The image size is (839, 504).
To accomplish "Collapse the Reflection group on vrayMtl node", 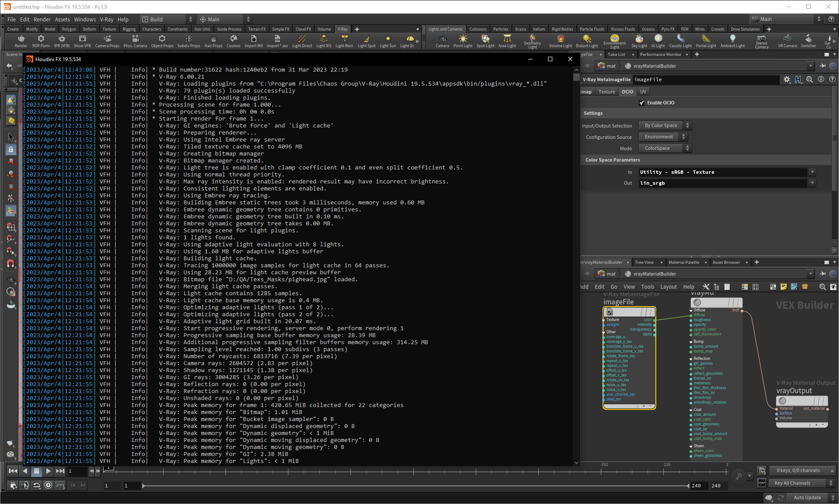I will [x=691, y=359].
